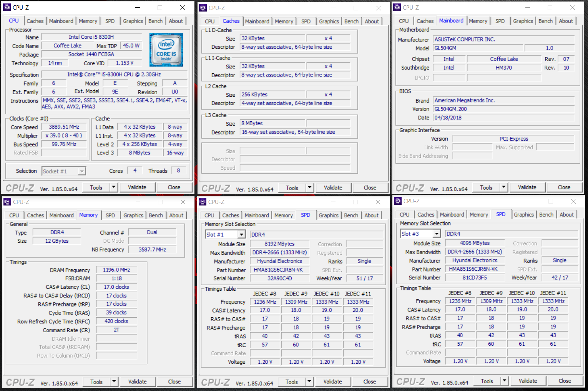Screen dimensions: 588x391
Task: Open Tools dropdown arrow in Slot #3 SPD window
Action: [504, 381]
